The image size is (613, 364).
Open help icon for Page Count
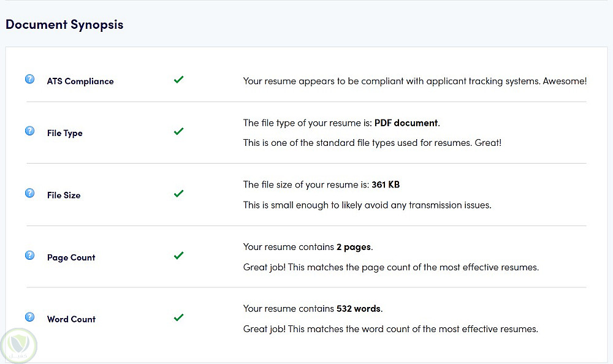pyautogui.click(x=29, y=256)
